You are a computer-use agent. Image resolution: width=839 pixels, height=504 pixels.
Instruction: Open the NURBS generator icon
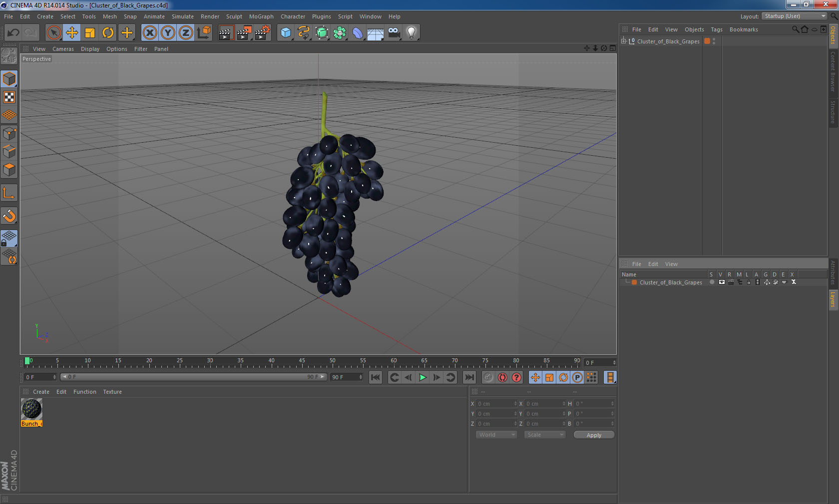pos(322,33)
